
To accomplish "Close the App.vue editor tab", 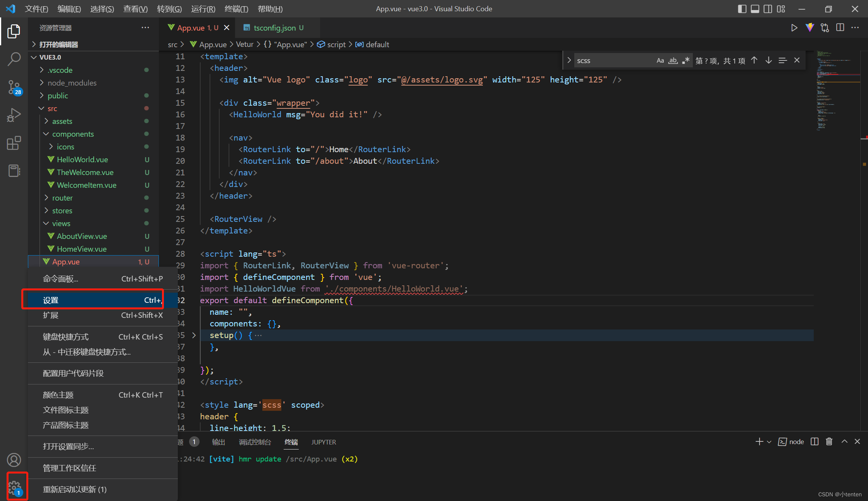I will point(227,28).
